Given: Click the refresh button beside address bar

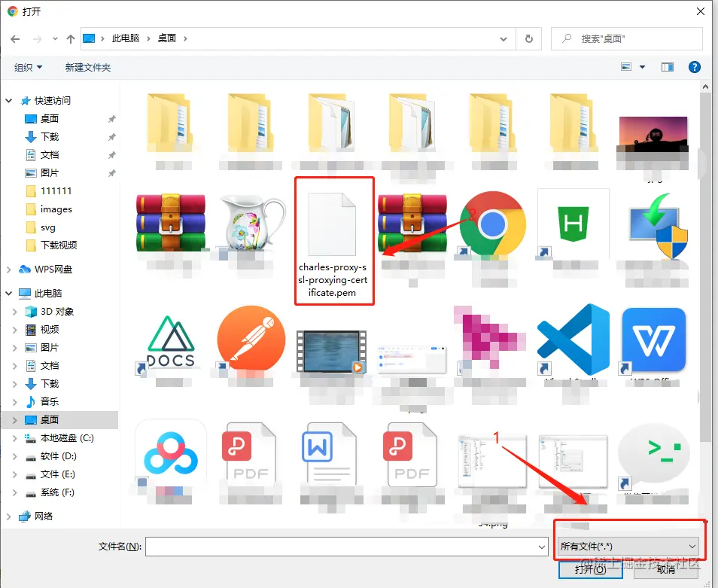Looking at the screenshot, I should pyautogui.click(x=529, y=39).
